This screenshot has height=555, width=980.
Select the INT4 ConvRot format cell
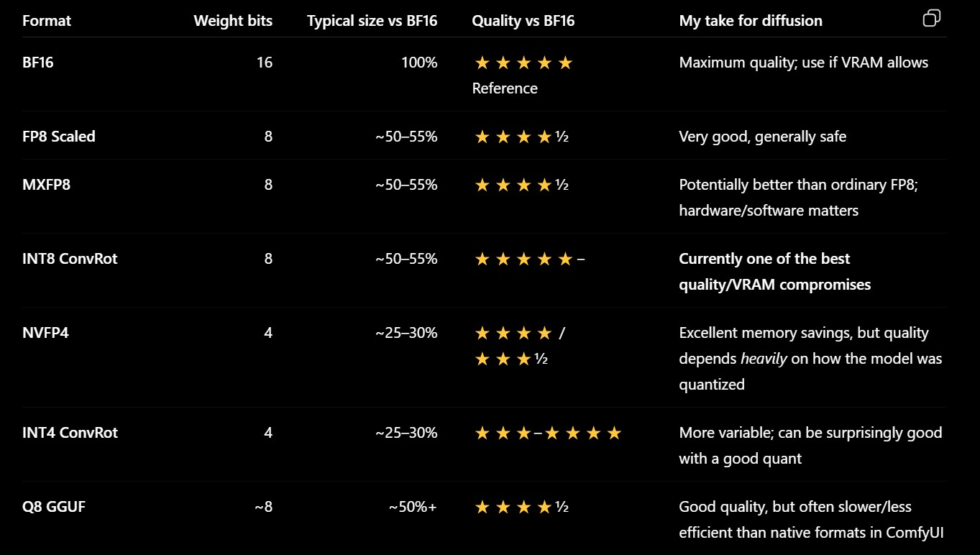coord(70,433)
